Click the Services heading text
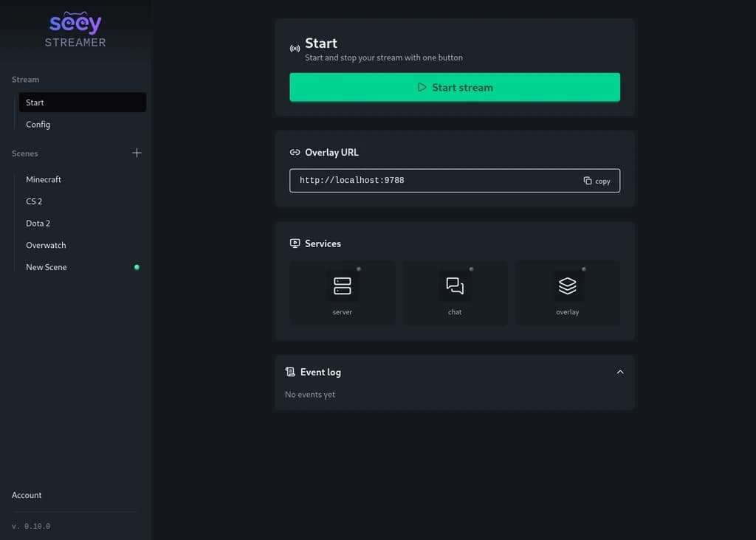The width and height of the screenshot is (756, 540). 323,243
